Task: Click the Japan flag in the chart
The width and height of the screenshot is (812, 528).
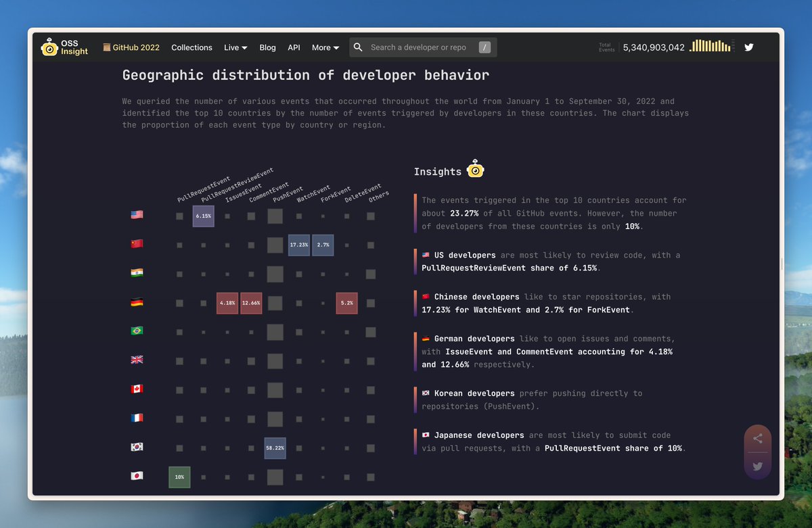Action: click(x=137, y=475)
